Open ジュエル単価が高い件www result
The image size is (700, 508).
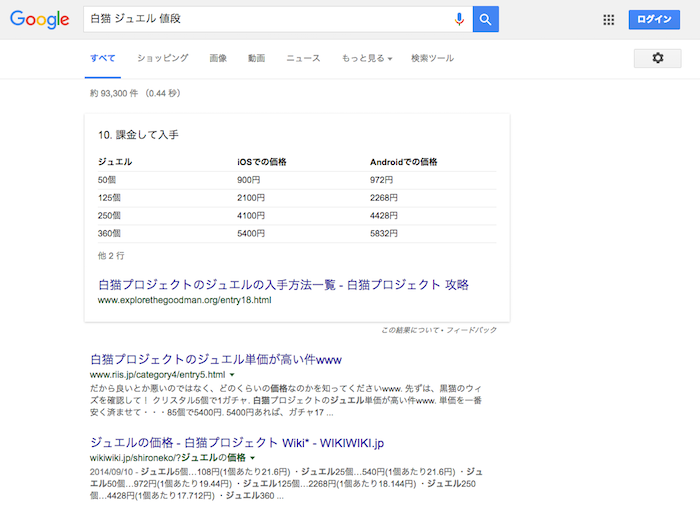click(217, 358)
